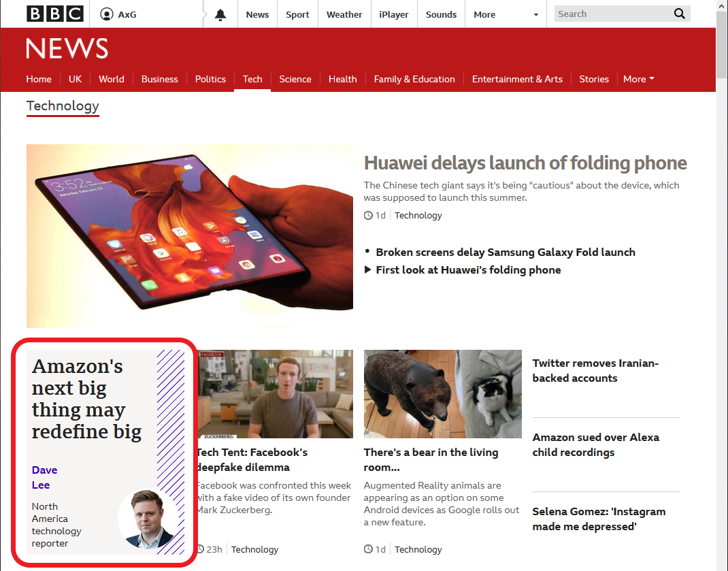The width and height of the screenshot is (728, 571).
Task: Click the AxG account profile icon
Action: [106, 14]
